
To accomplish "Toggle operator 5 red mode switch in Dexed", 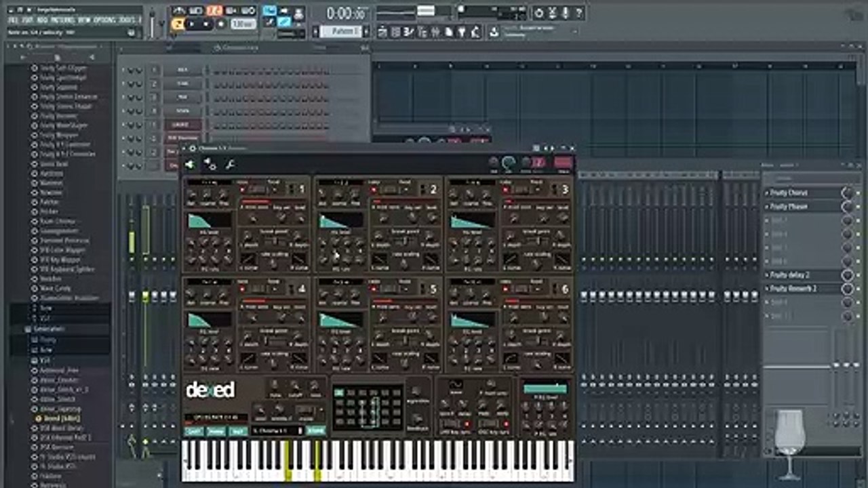I will [x=372, y=290].
